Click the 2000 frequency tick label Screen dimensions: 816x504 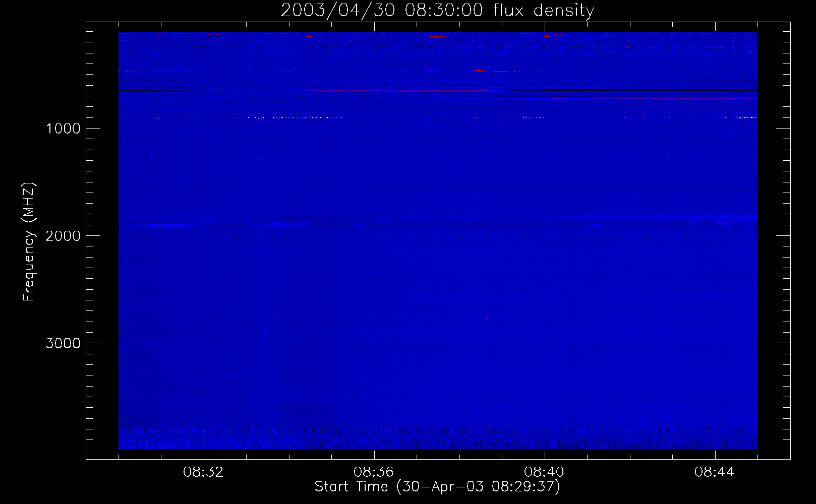63,236
